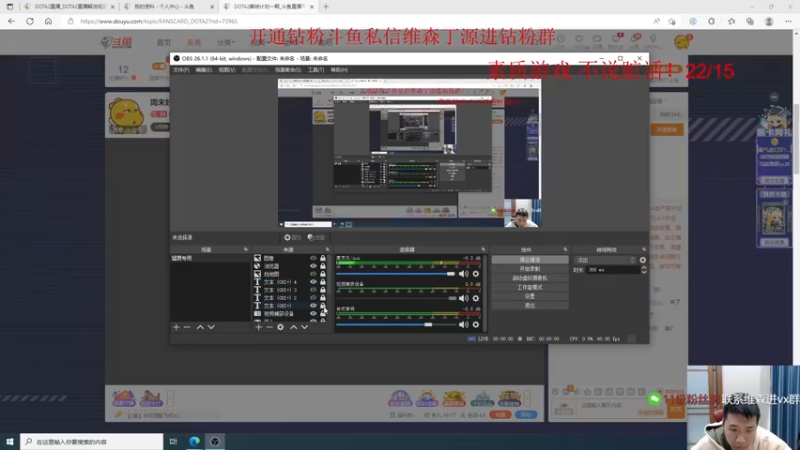
Task: Lock toggle for 浏览器 browser source
Action: click(x=323, y=266)
